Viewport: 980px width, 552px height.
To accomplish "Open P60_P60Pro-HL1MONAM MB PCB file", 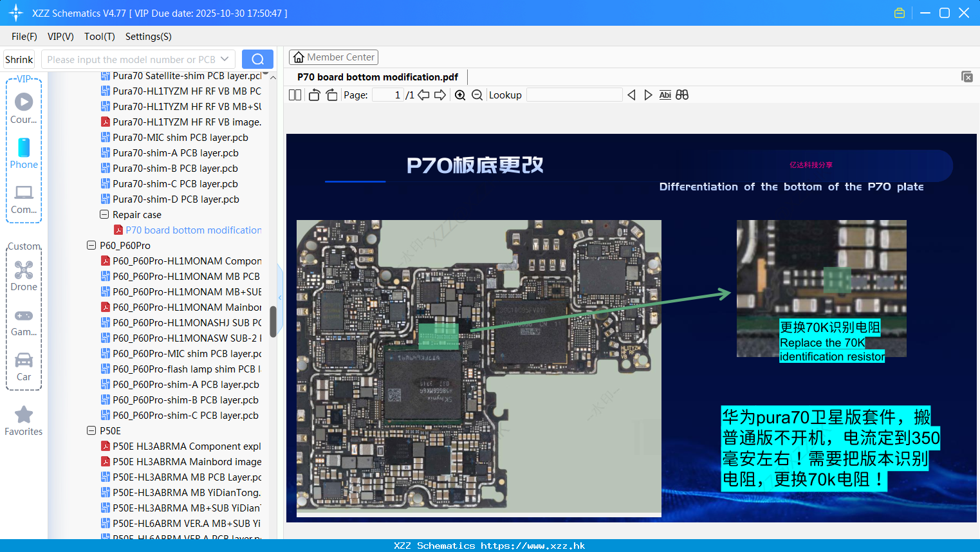I will coord(181,277).
